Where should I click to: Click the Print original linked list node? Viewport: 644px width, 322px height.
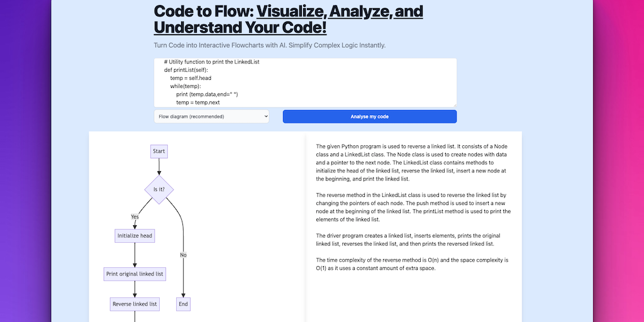135,274
